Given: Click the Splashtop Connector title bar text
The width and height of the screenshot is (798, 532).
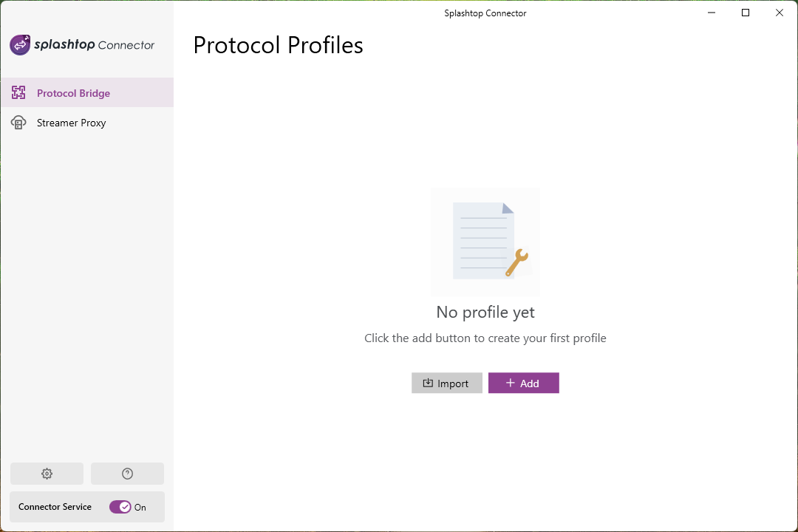Looking at the screenshot, I should tap(485, 13).
